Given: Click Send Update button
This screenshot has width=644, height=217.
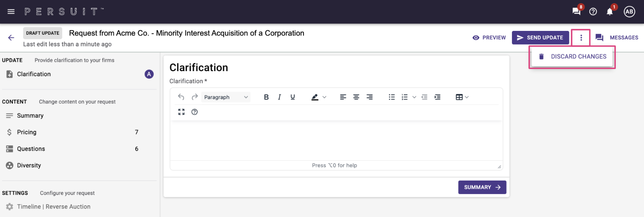Looking at the screenshot, I should tap(540, 38).
